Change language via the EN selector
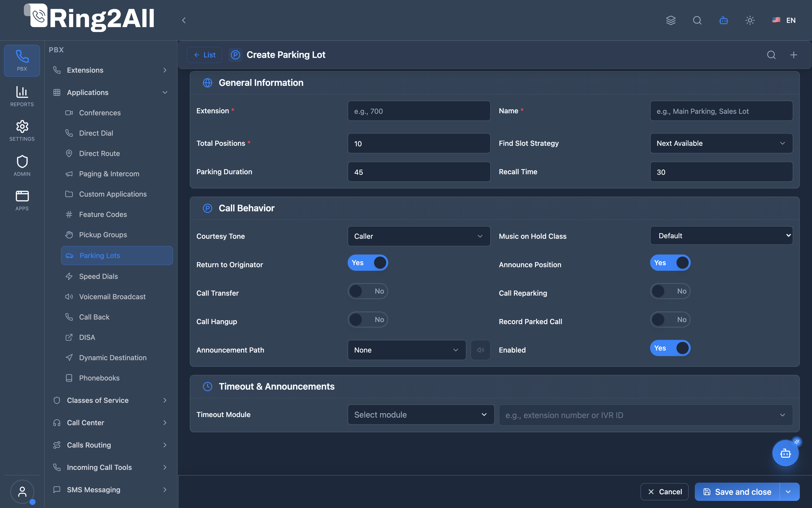 (x=784, y=21)
